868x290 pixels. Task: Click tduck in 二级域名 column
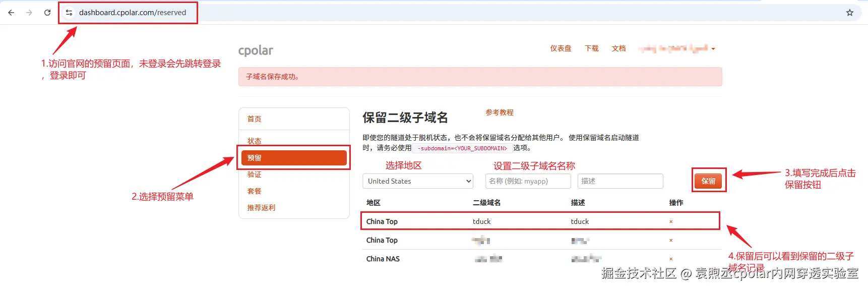(481, 221)
